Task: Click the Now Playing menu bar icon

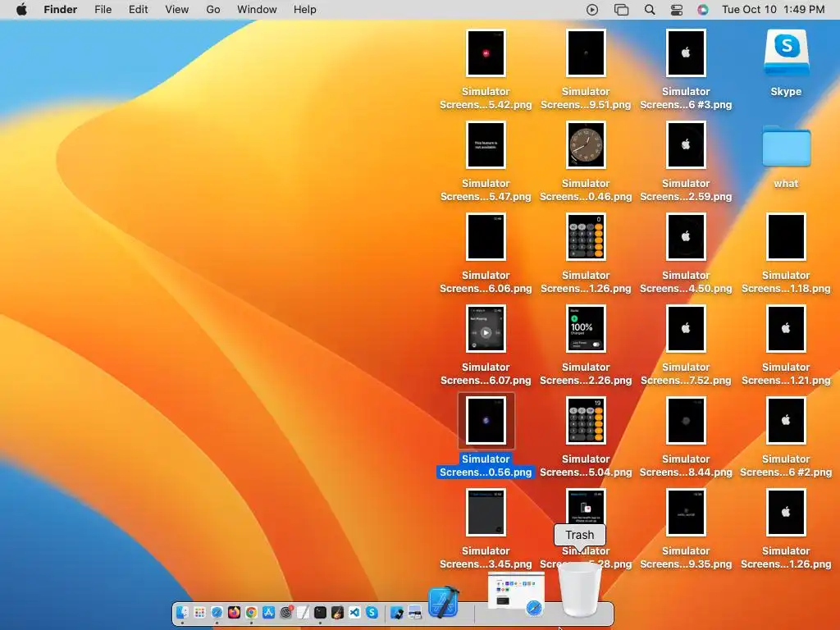Action: coord(592,10)
